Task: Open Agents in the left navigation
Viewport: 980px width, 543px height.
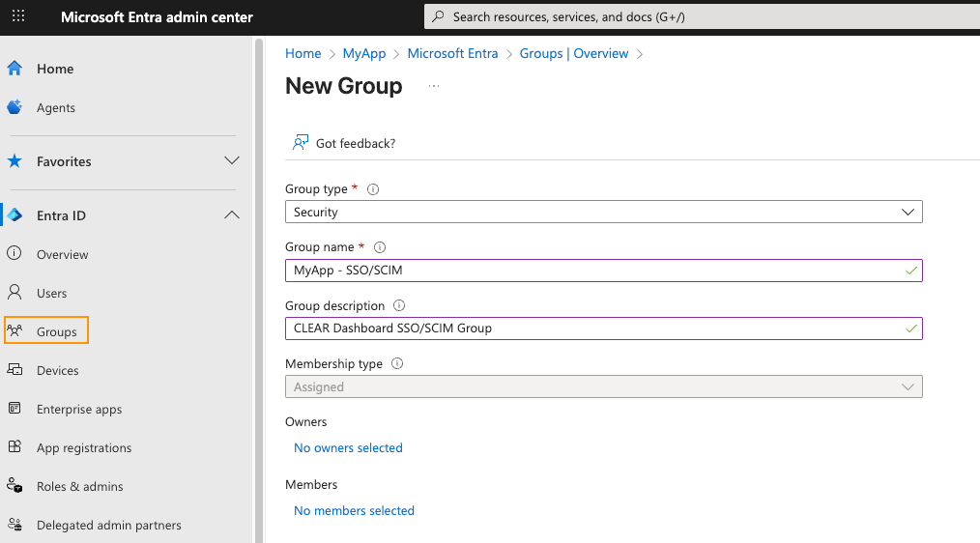Action: pyautogui.click(x=56, y=107)
